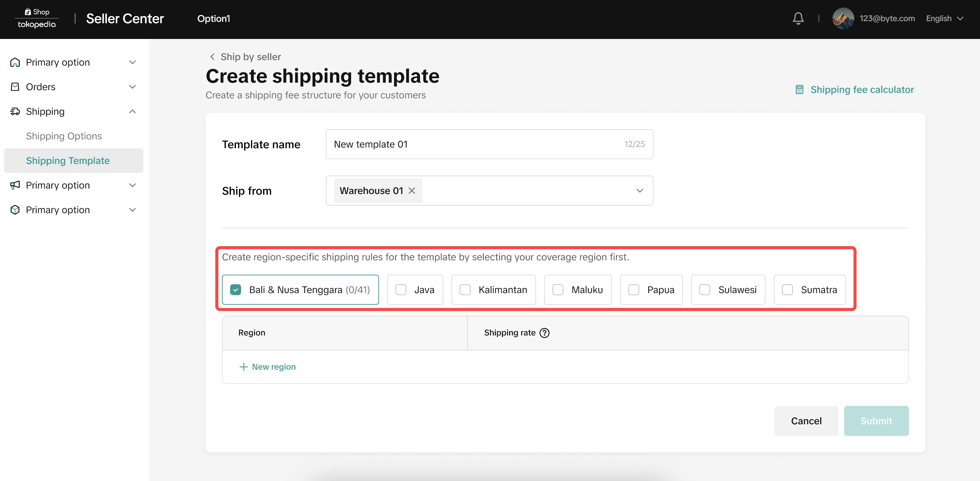Check the Java region checkbox
Viewport: 980px width, 481px height.
(401, 290)
